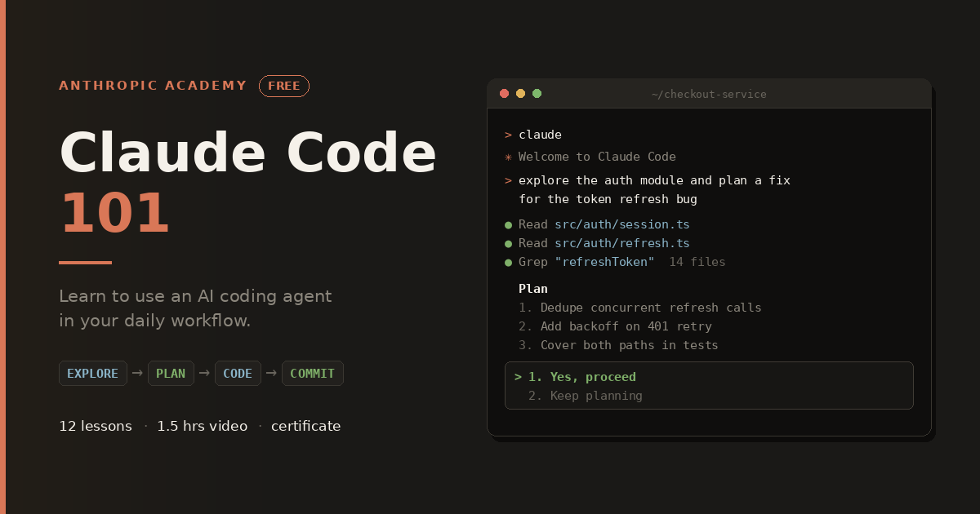980x514 pixels.
Task: Click the red close dot in terminal window
Action: [505, 94]
